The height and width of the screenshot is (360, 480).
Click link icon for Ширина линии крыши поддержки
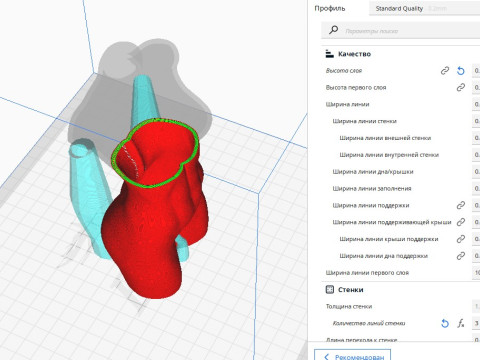[461, 239]
